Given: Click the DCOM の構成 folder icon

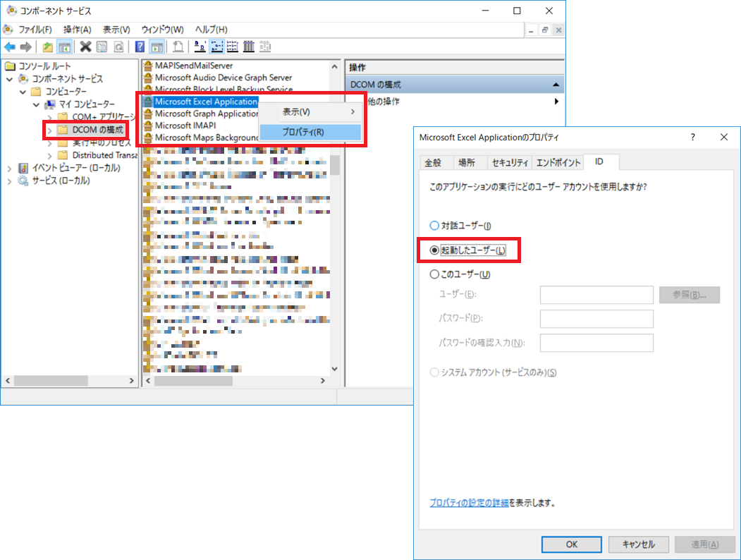Looking at the screenshot, I should [63, 130].
